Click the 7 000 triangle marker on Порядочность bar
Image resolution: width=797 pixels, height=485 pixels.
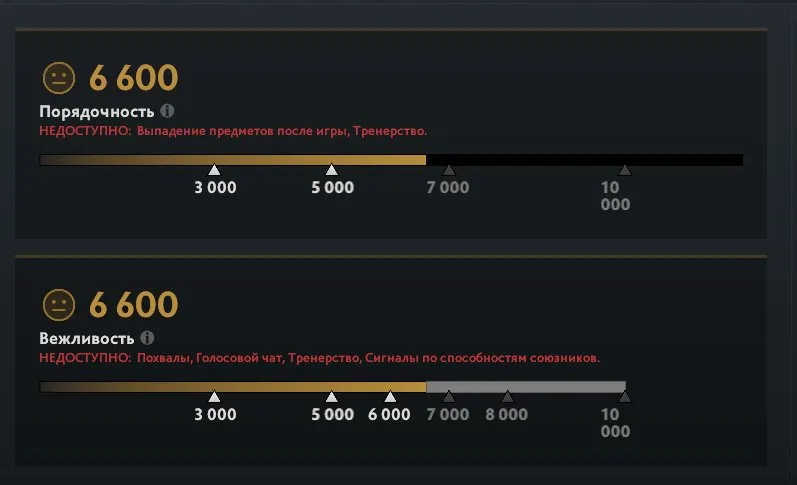tap(449, 169)
